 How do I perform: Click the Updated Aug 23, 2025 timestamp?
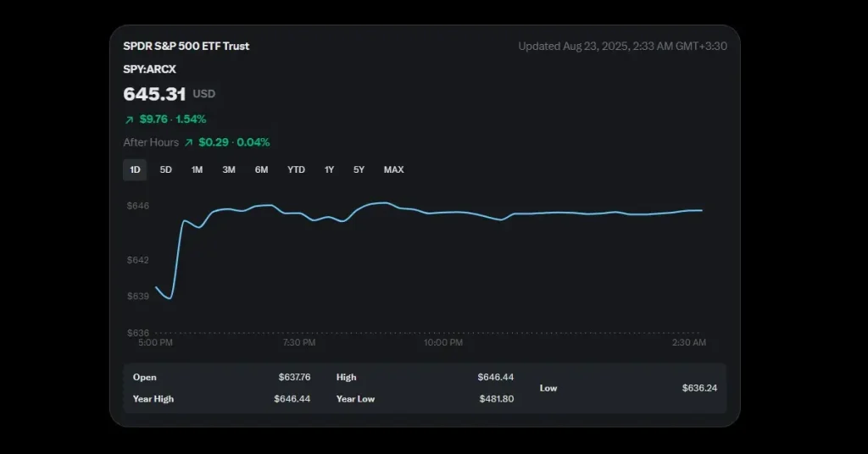point(623,47)
